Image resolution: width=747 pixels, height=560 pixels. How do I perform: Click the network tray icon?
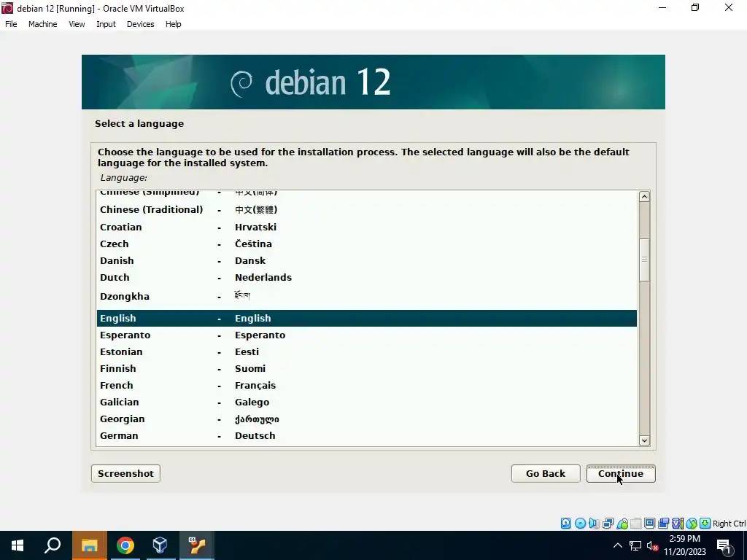(635, 545)
